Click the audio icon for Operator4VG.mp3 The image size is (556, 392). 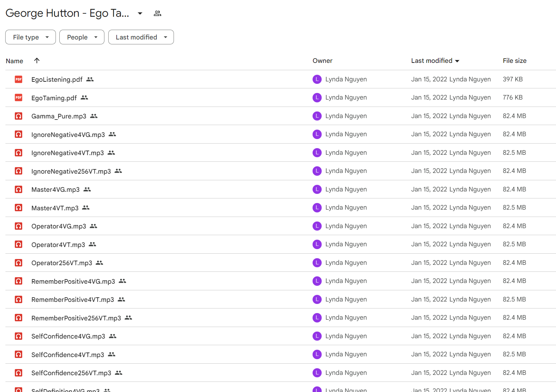[x=19, y=226]
